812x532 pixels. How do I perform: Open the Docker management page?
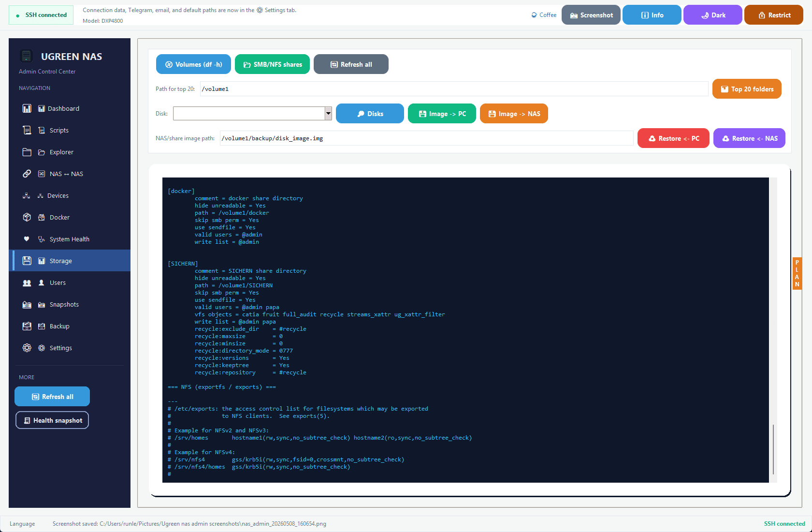pos(70,217)
